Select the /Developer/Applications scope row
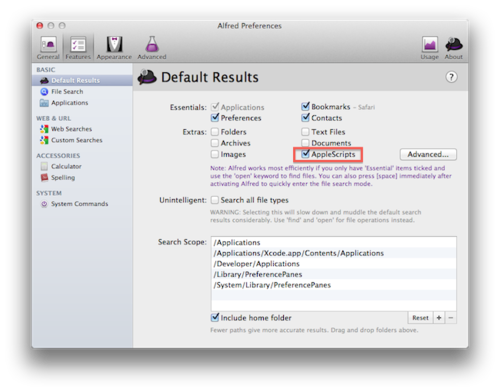The image size is (500, 392). (x=334, y=264)
